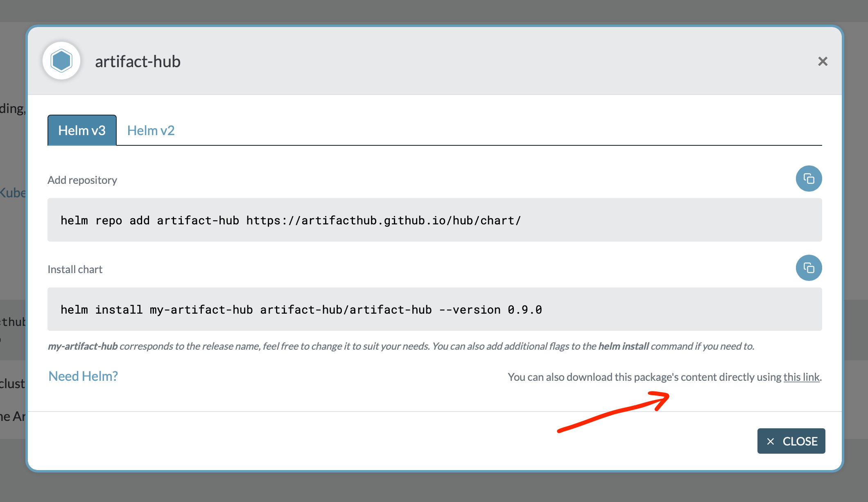
Task: Click the X icon inside CLOSE button
Action: click(x=771, y=441)
